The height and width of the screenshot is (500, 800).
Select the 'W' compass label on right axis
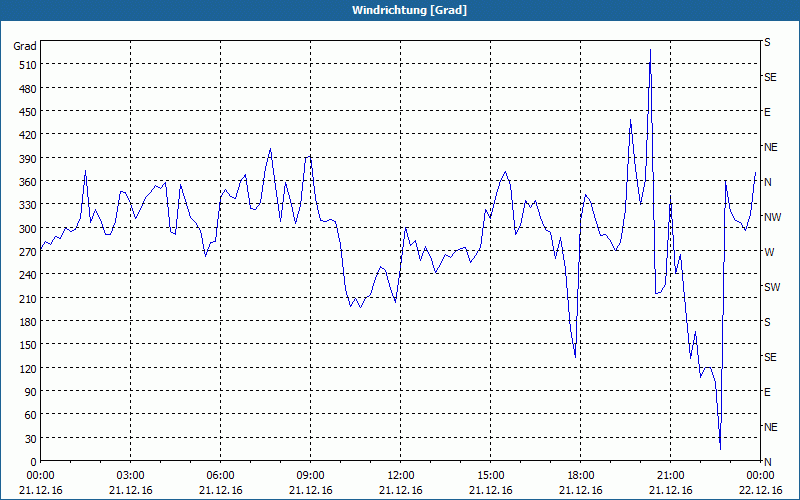pos(769,252)
